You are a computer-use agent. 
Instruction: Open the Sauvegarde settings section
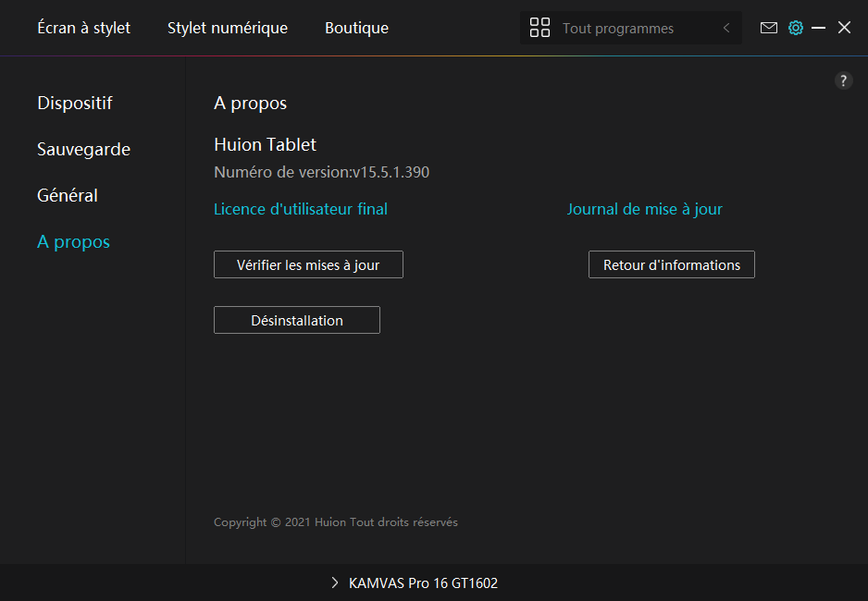83,149
